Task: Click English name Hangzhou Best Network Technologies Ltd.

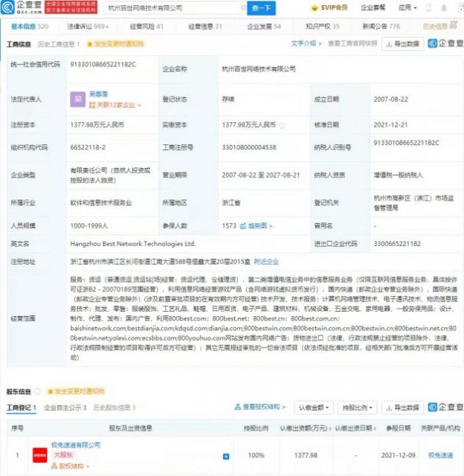Action: point(133,243)
